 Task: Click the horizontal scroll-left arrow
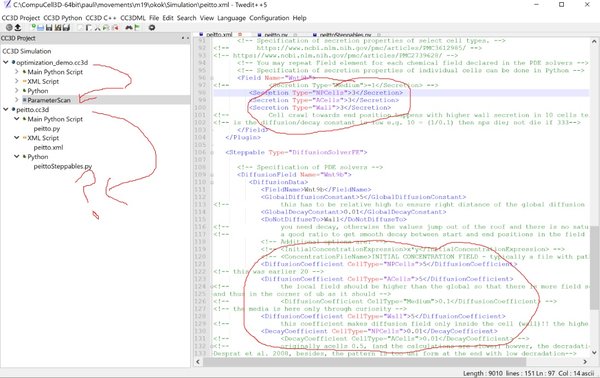click(198, 362)
